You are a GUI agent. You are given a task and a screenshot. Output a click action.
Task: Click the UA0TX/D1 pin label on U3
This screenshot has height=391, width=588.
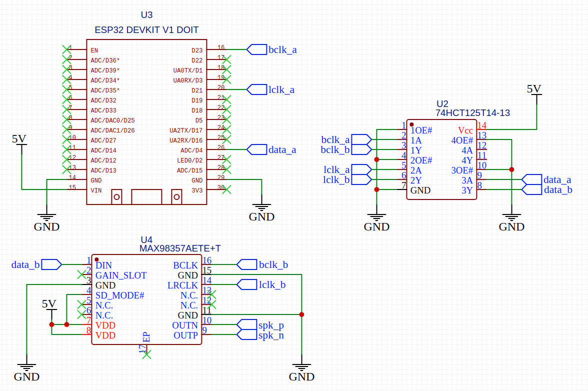point(187,70)
